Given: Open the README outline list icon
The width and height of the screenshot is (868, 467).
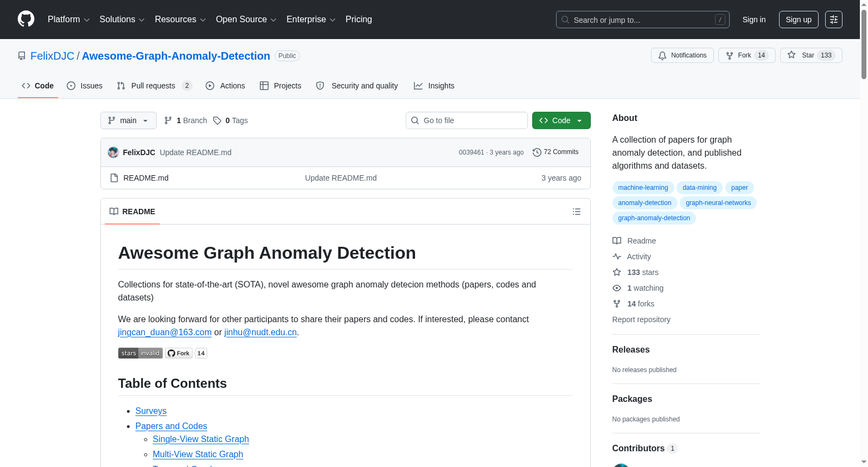Looking at the screenshot, I should (x=577, y=212).
